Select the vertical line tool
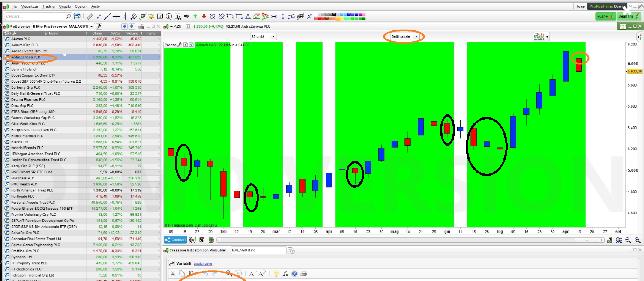The width and height of the screenshot is (644, 281). [125, 16]
